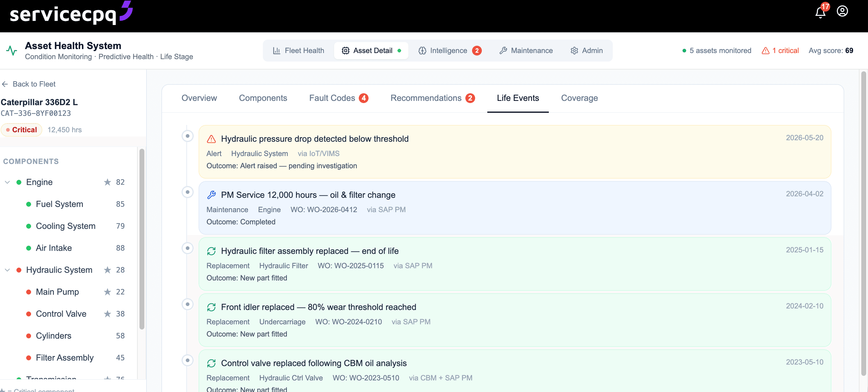Open the Fleet Health view
Screen dimensions: 868x392
(298, 51)
